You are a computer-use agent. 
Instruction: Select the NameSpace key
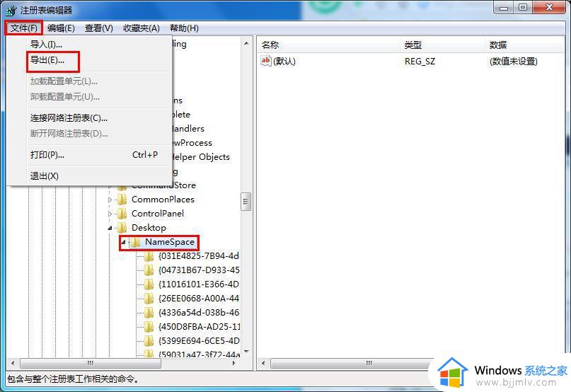[170, 242]
